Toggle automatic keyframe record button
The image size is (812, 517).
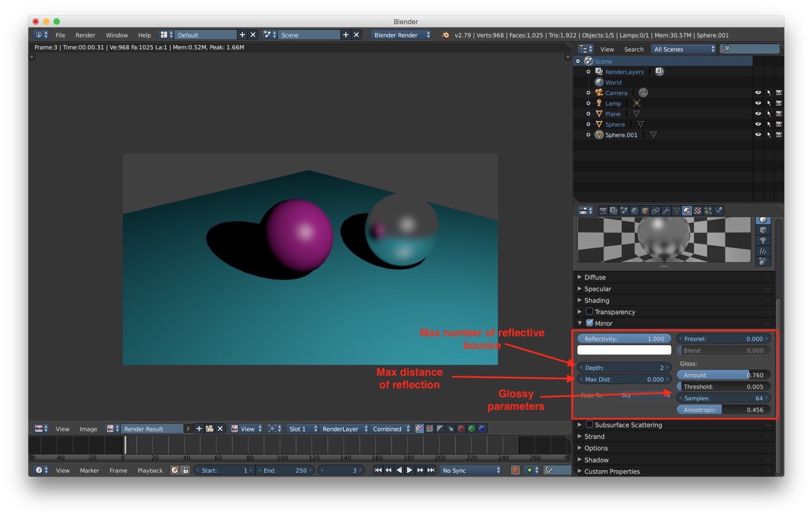(x=515, y=470)
